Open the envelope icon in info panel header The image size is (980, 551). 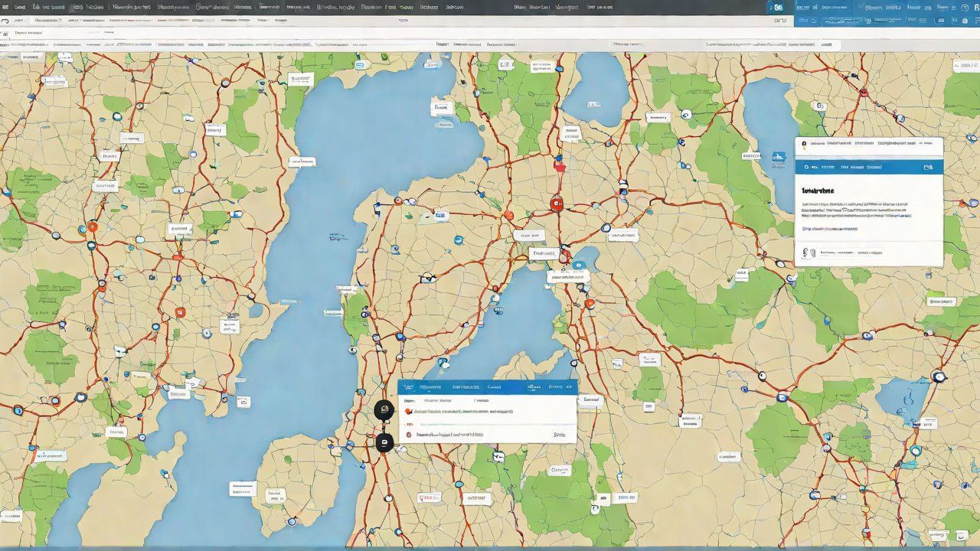(x=928, y=167)
